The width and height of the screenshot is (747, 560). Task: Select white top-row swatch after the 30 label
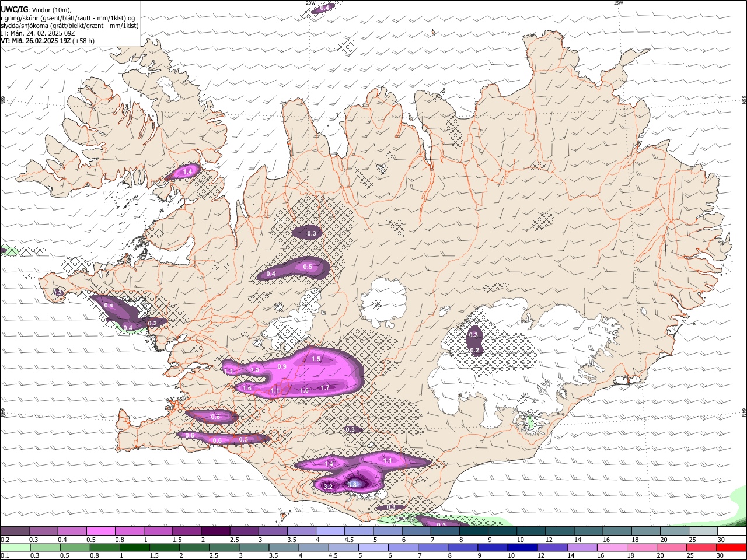pos(732,531)
